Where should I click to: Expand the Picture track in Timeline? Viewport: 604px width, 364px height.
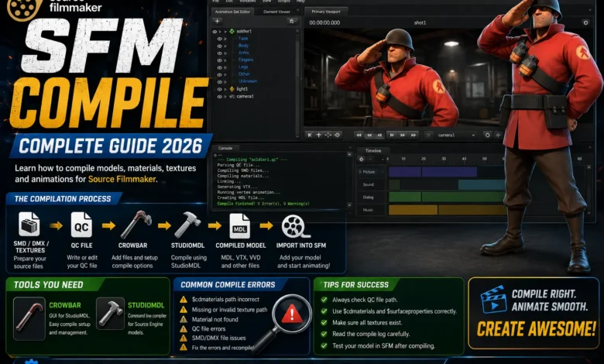coord(360,172)
